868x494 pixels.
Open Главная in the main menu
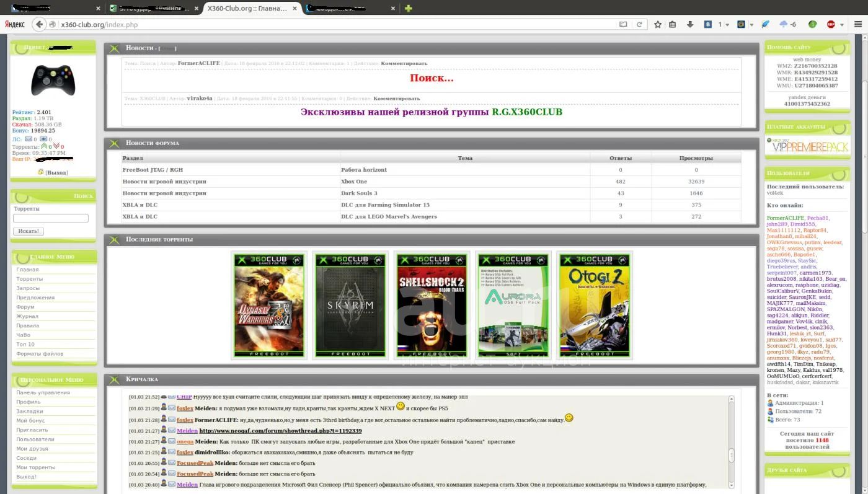click(27, 270)
